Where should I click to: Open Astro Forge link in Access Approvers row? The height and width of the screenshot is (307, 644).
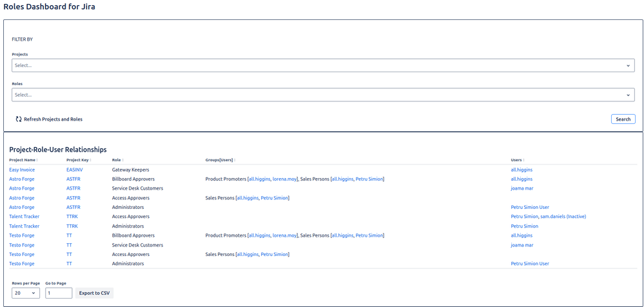[x=22, y=198]
